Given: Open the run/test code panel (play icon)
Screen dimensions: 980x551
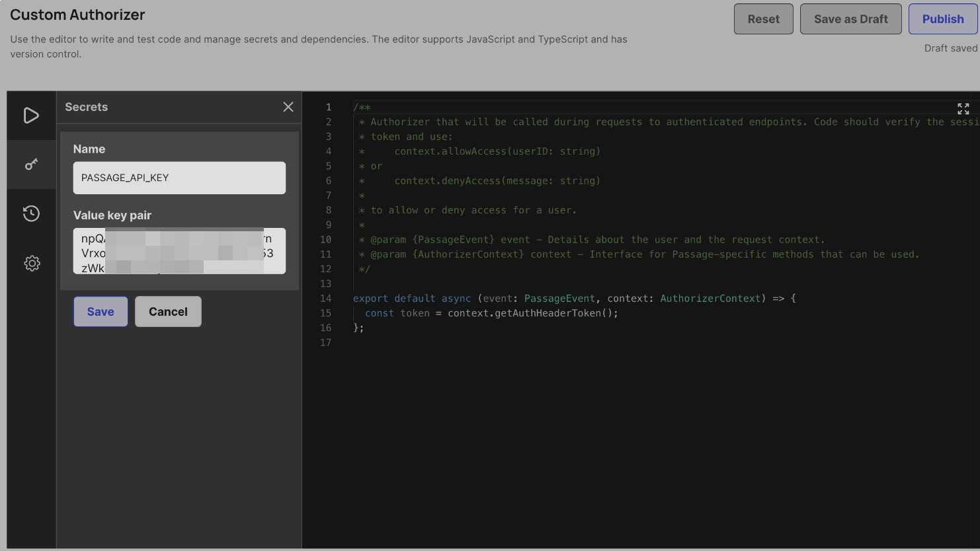Looking at the screenshot, I should [31, 116].
